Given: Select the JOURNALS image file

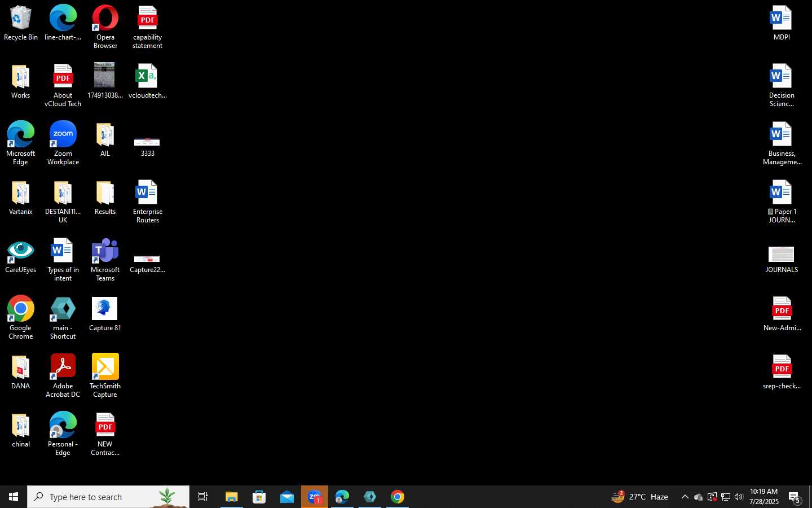Looking at the screenshot, I should pyautogui.click(x=782, y=260).
